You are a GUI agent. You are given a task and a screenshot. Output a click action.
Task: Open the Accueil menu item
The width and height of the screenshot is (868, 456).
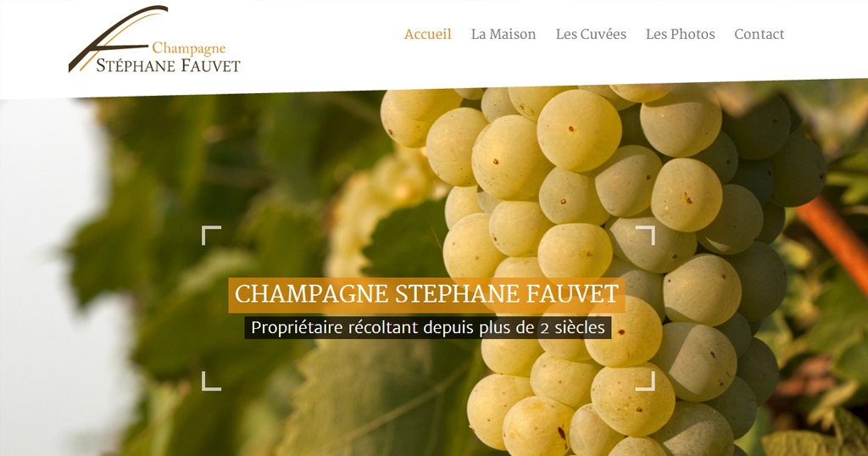pyautogui.click(x=428, y=34)
